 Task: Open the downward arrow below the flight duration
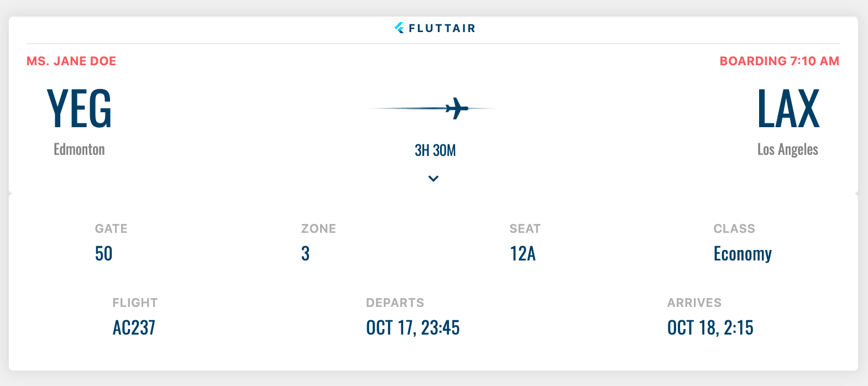(433, 179)
